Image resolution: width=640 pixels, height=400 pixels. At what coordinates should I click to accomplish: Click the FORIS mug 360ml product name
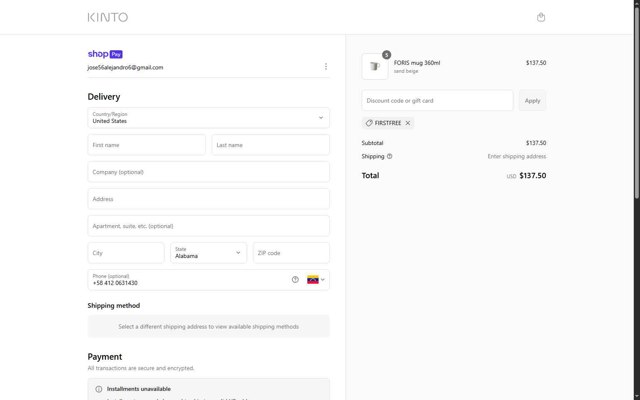(417, 63)
